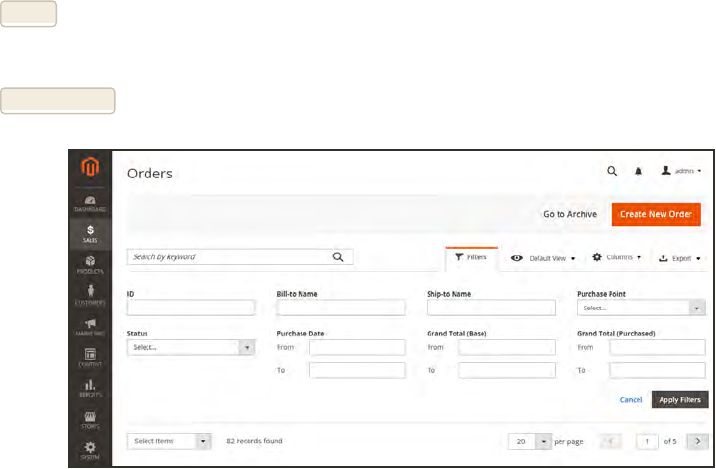Click the current page number field
Viewport: 716px width, 469px height.
647,441
